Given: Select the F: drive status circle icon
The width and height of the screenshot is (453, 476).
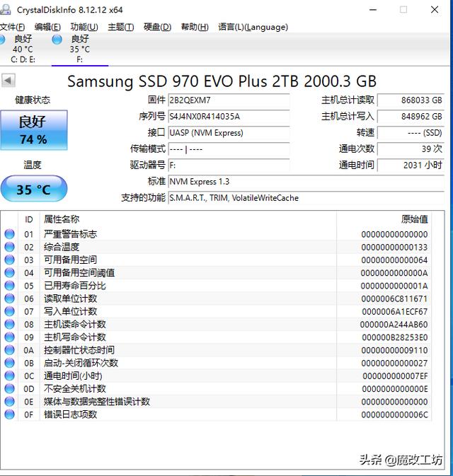Looking at the screenshot, I should (57, 40).
